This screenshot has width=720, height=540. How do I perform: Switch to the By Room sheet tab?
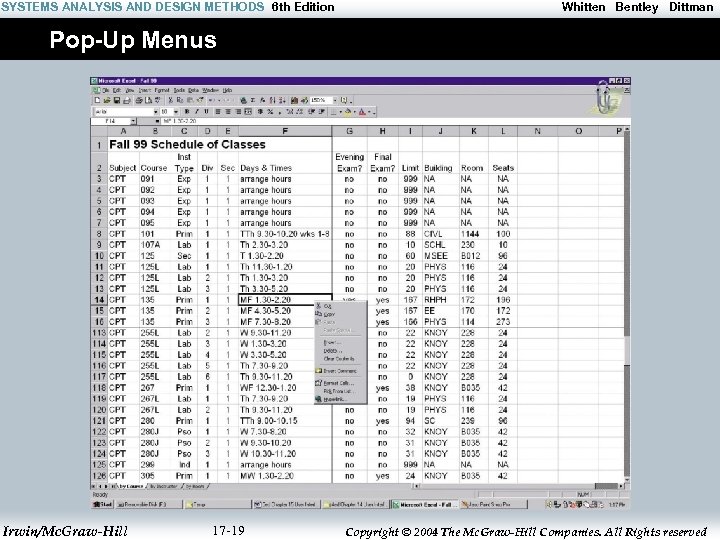[196, 486]
